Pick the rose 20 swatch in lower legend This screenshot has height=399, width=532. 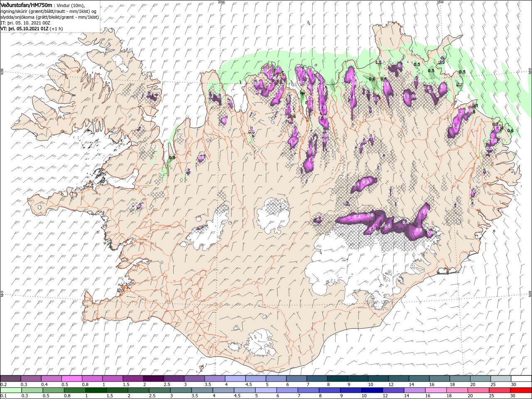(479, 390)
